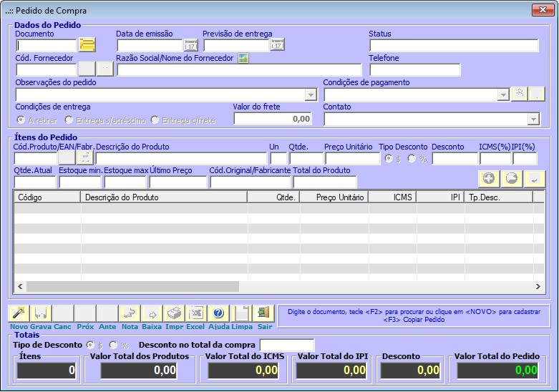Select the A retirar delivery option

[x=21, y=120]
